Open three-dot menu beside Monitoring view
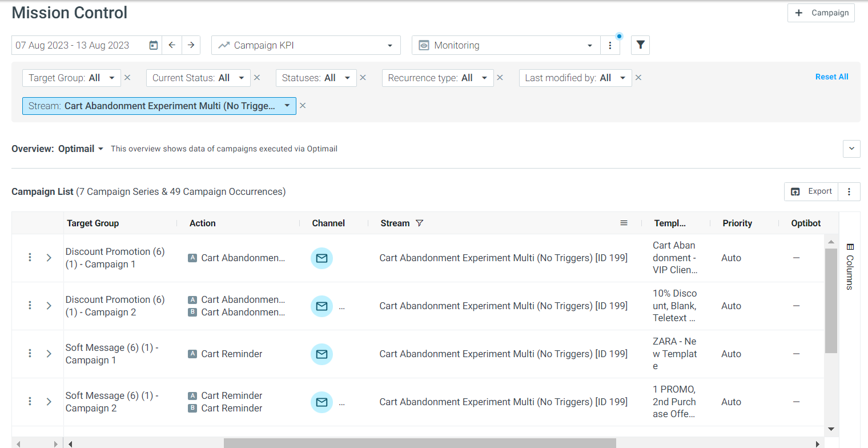Screen dimensions: 868x448 tap(610, 45)
